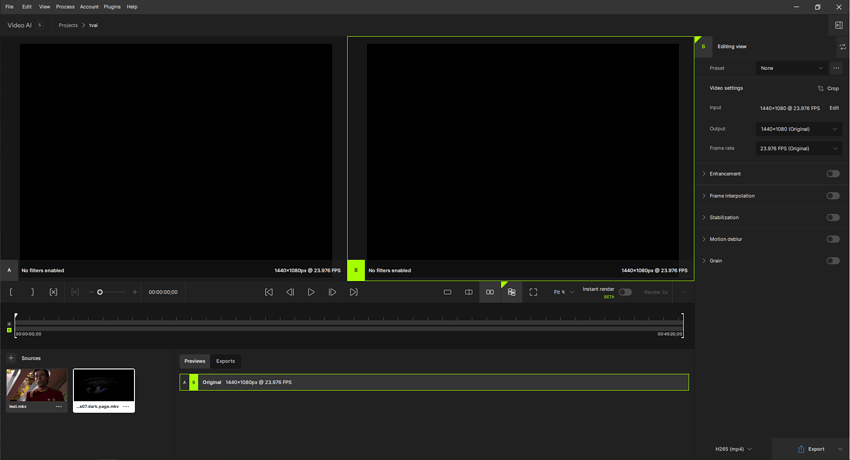Set the trim end with right bracket icon
Image resolution: width=850 pixels, height=460 pixels.
pos(33,292)
